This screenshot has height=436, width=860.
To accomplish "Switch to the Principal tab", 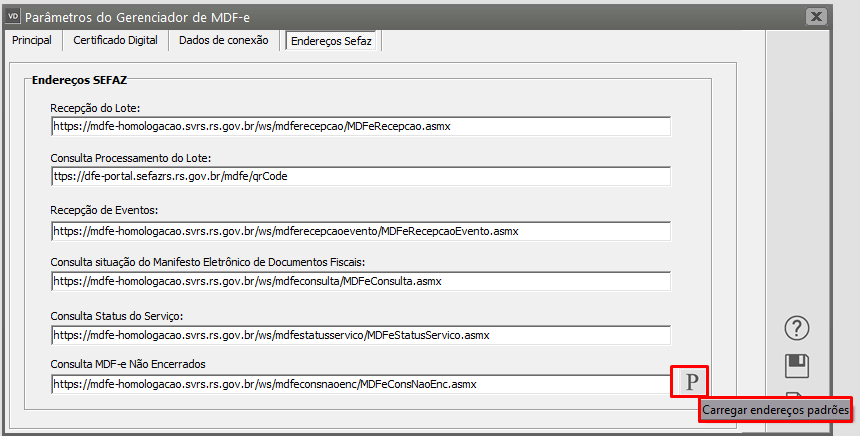I will pyautogui.click(x=31, y=41).
